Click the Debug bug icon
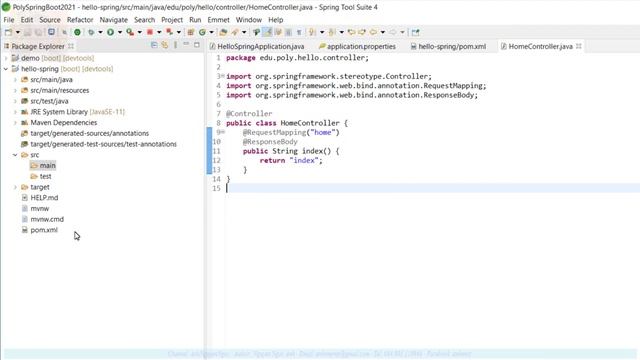 tap(91, 32)
